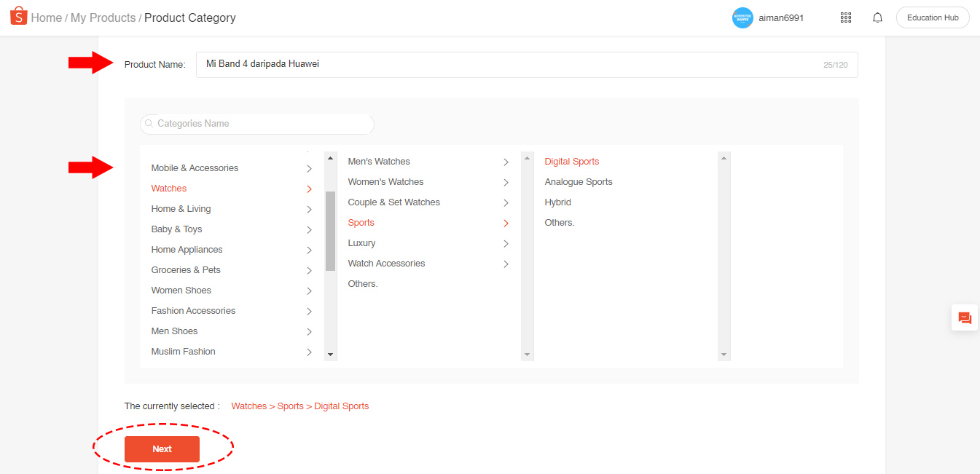This screenshot has width=980, height=474.
Task: Select Women Shoes category
Action: pos(181,291)
